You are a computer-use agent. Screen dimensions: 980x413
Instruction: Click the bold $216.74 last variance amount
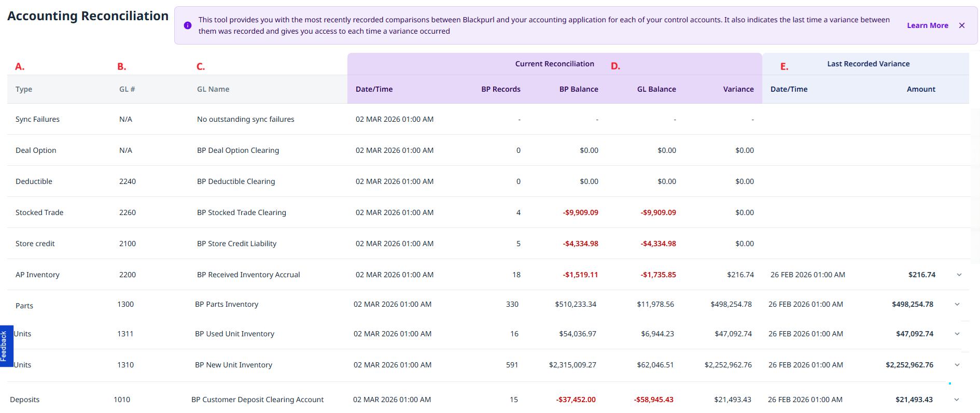tap(921, 275)
